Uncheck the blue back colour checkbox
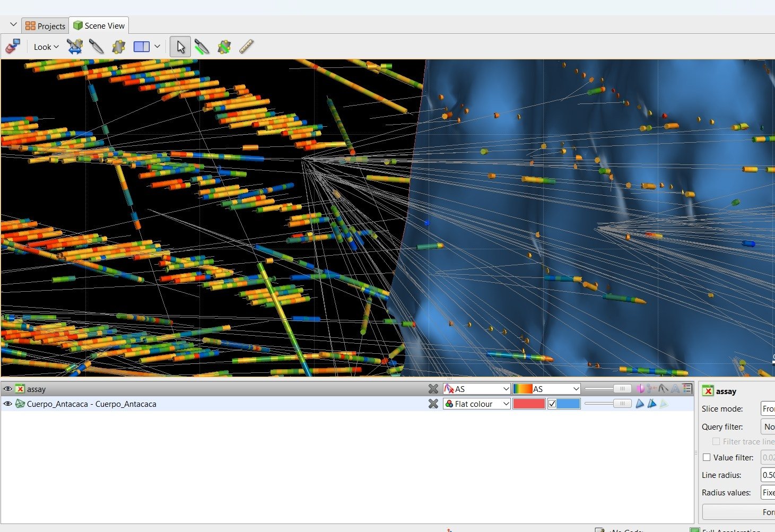This screenshot has width=775, height=532. coord(552,404)
